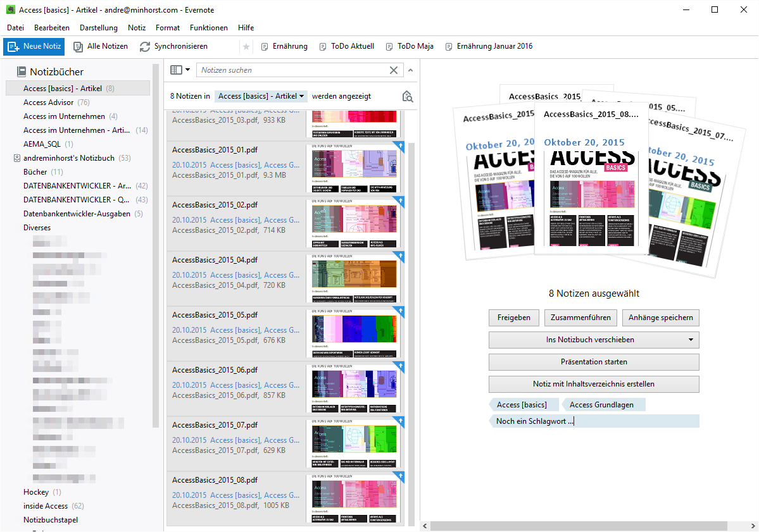Collapse the search panel chevron
759x532 pixels.
[410, 70]
